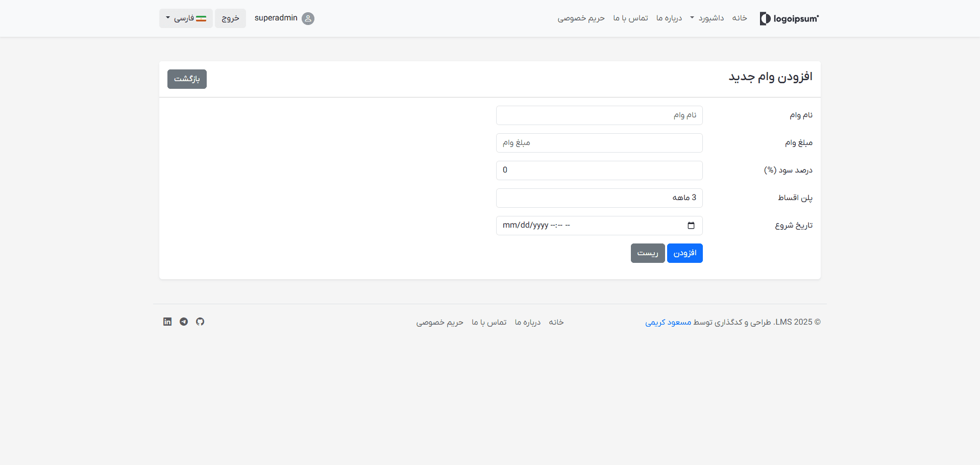Click درباره ما link in footer
Viewport: 980px width, 465px height.
[x=528, y=322]
